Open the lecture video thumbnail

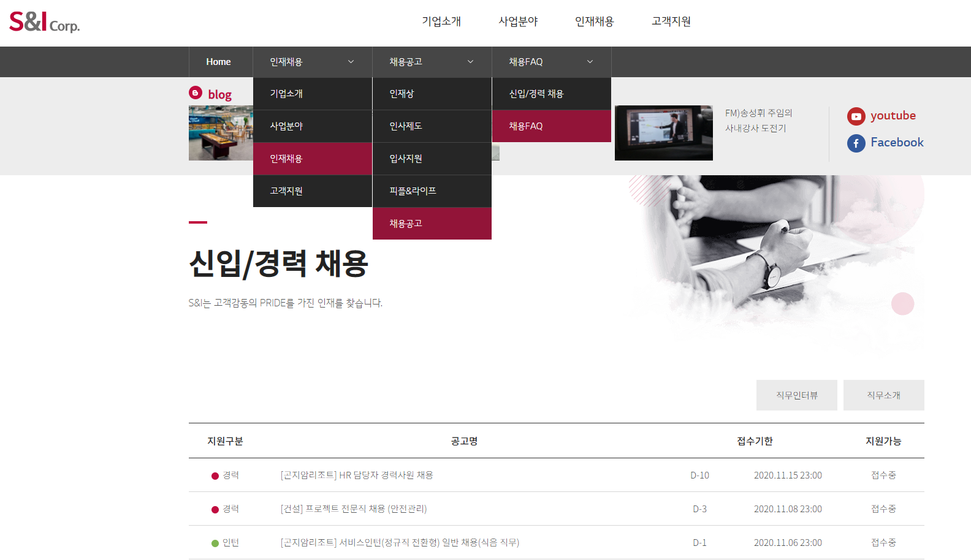pos(664,133)
